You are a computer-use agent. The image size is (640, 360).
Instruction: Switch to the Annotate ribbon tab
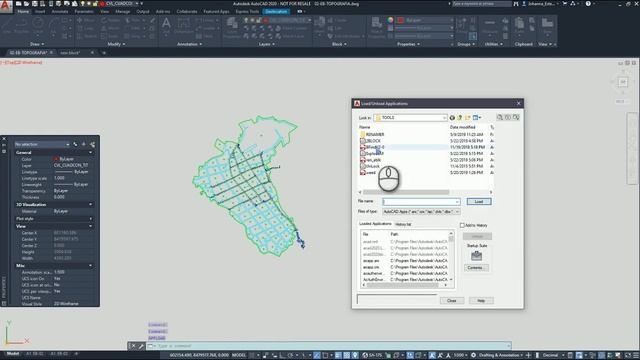tap(60, 11)
